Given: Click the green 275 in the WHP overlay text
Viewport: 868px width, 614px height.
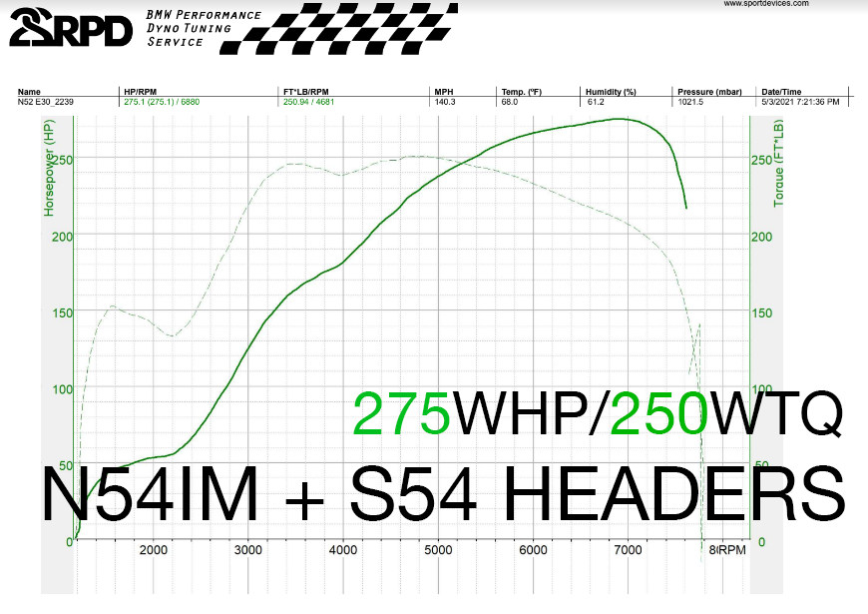Looking at the screenshot, I should pyautogui.click(x=402, y=413).
